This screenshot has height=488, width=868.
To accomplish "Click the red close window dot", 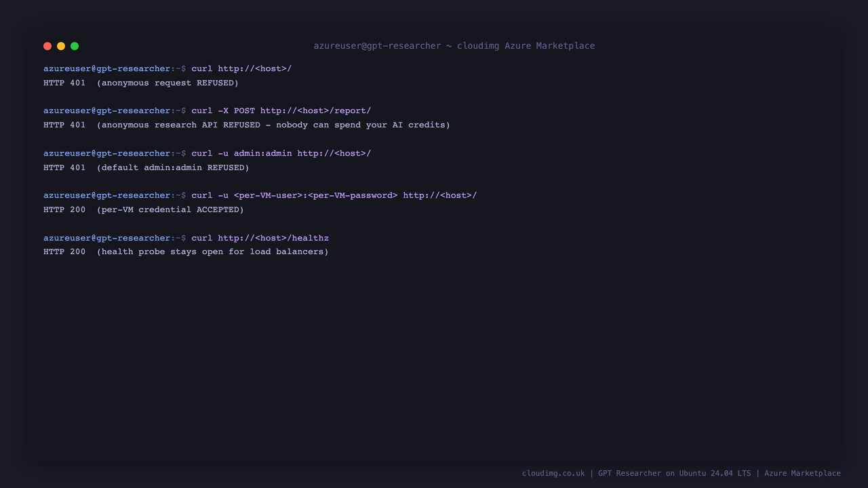I will 47,46.
